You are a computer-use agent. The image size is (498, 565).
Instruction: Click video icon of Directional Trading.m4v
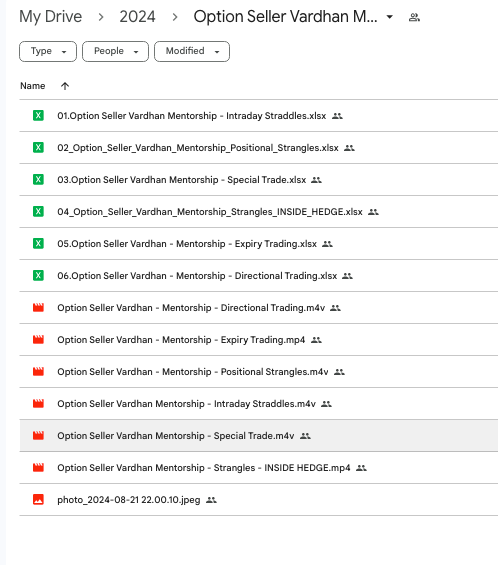38,308
